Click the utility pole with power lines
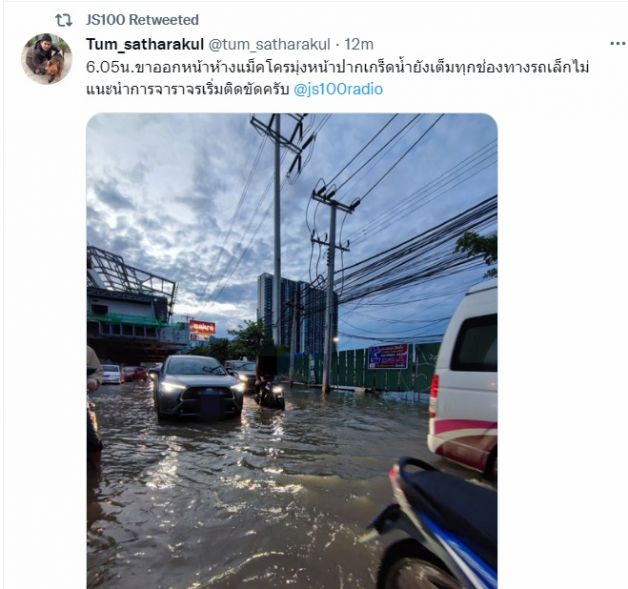The width and height of the screenshot is (628, 589). click(331, 288)
